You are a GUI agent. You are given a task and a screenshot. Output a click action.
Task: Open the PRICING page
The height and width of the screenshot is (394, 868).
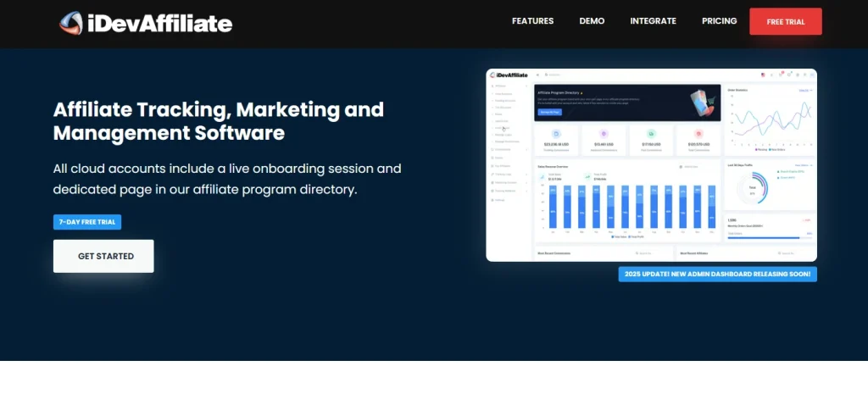pos(719,21)
